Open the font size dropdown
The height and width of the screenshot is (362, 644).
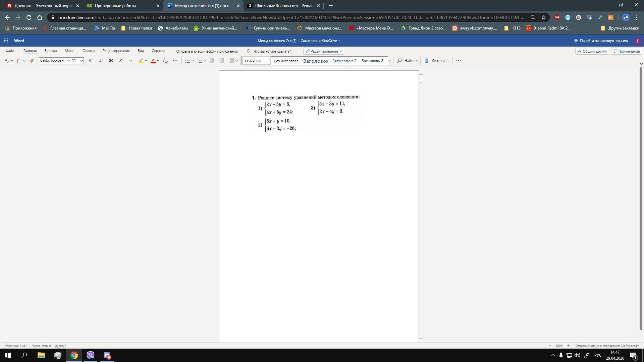pos(81,61)
